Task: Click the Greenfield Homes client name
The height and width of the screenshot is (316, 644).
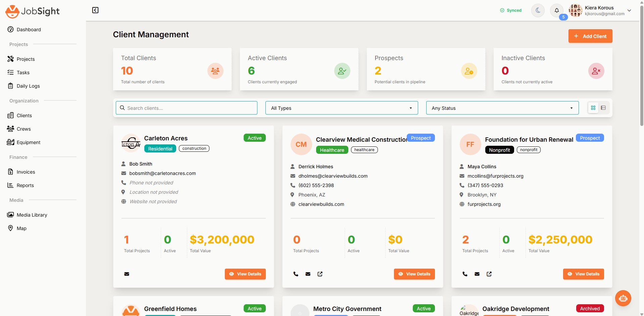Action: click(x=170, y=309)
